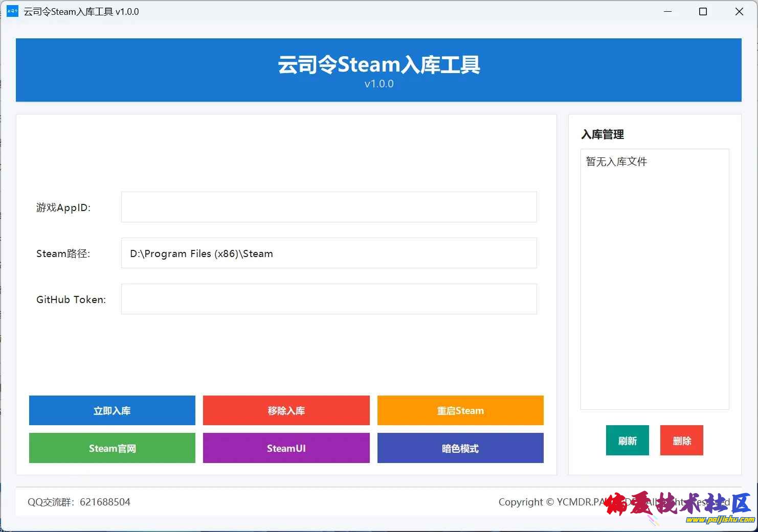Close the 云司令Steam入库工具 window
758x532 pixels.
point(739,11)
